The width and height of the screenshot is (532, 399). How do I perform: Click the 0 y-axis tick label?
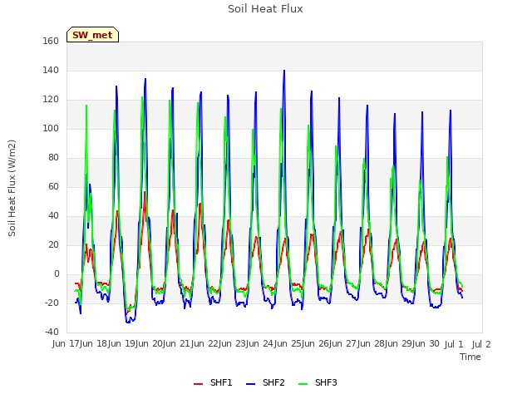(57, 273)
